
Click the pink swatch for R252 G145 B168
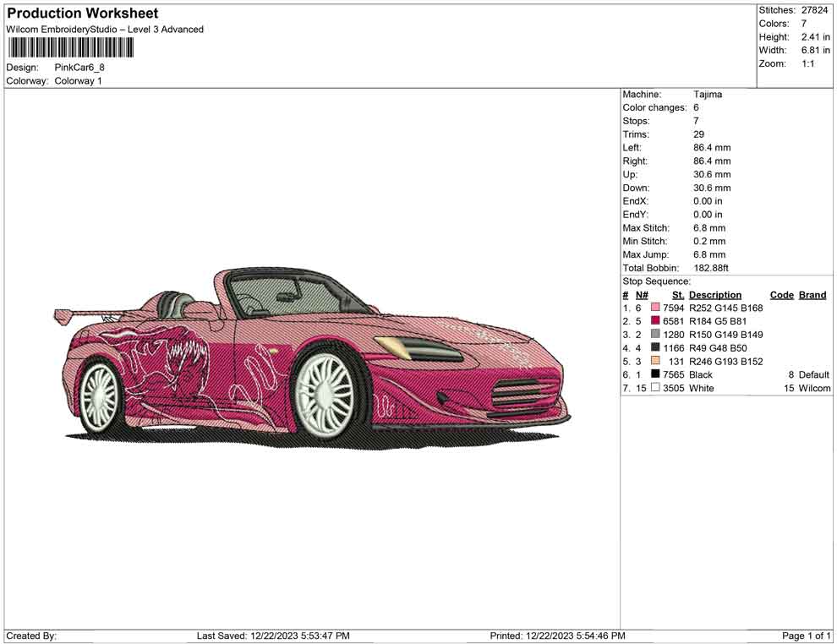[654, 308]
